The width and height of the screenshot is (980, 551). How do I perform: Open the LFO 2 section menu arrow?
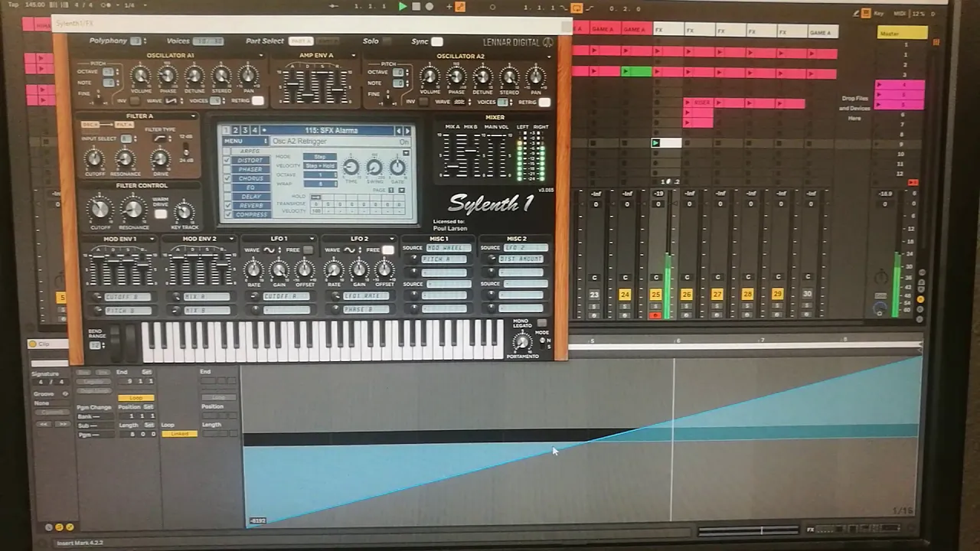point(392,239)
